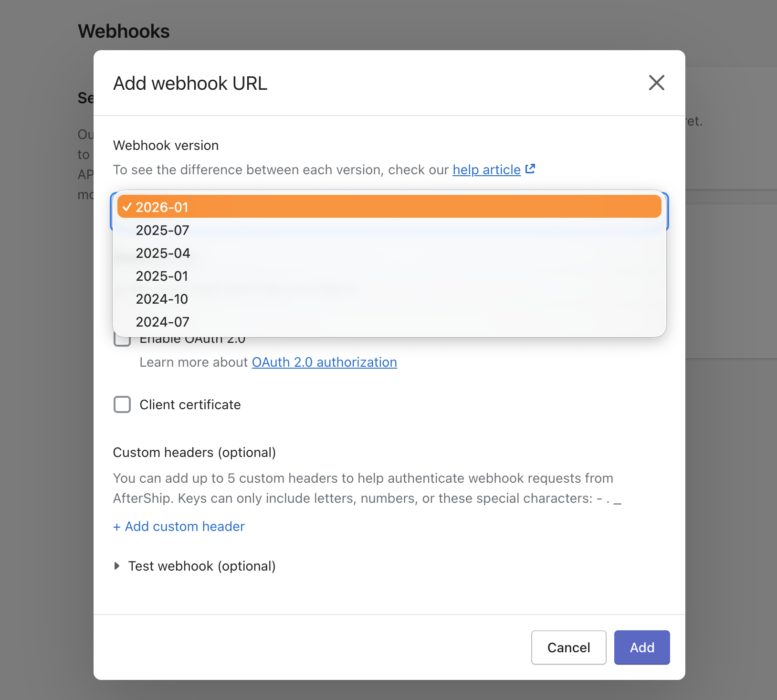777x700 pixels.
Task: Pick webhook version 2025-01 from list
Action: (x=162, y=276)
